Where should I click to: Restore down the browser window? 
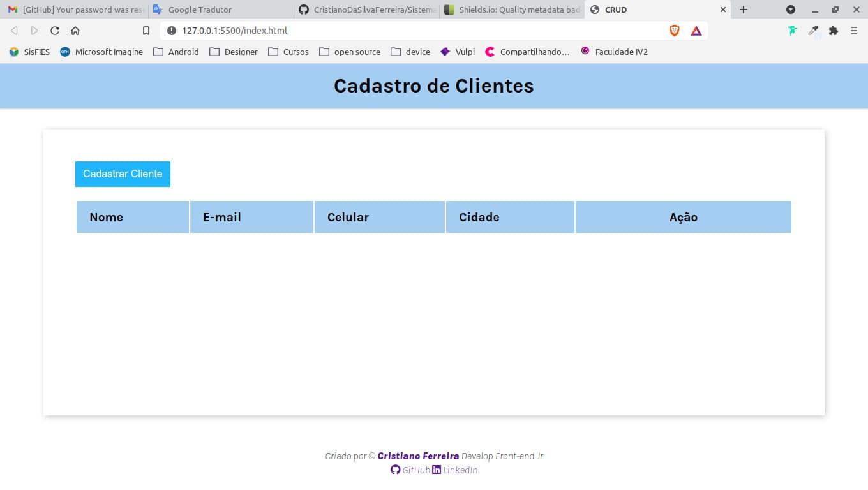click(x=835, y=10)
